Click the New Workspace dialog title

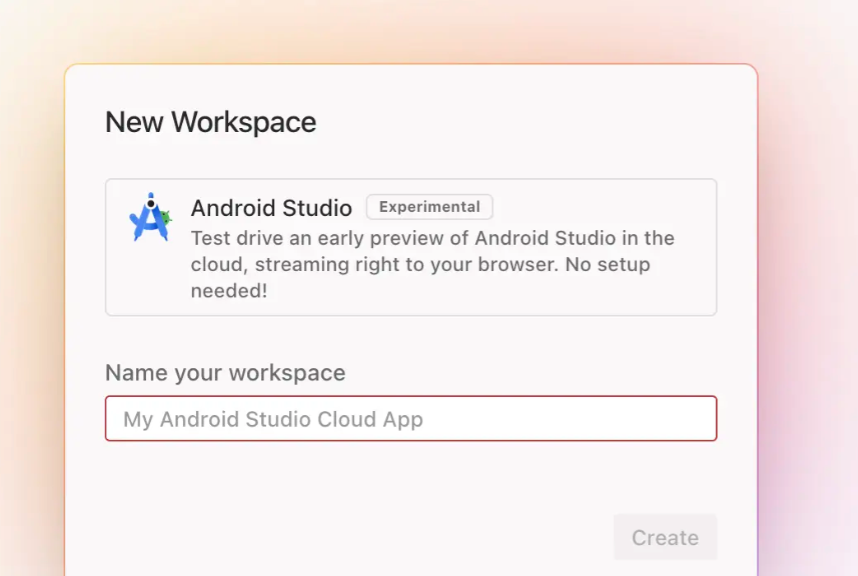pyautogui.click(x=210, y=122)
